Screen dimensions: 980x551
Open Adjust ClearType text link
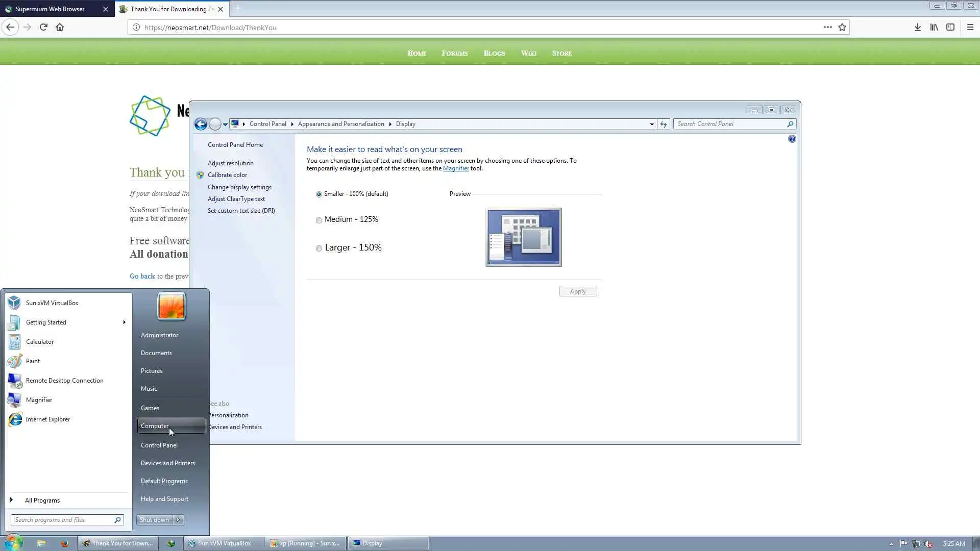pyautogui.click(x=236, y=199)
